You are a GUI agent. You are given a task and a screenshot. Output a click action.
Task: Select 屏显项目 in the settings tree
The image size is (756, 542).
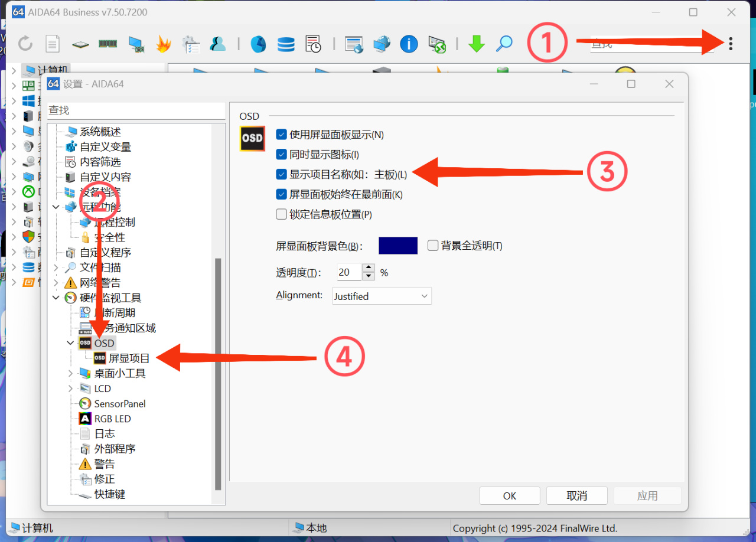[x=129, y=358]
